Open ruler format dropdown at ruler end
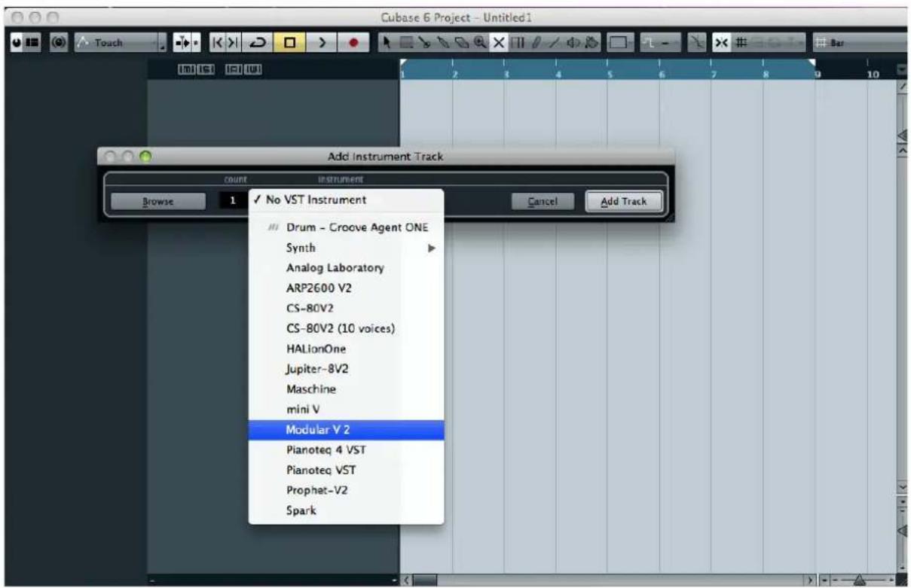This screenshot has height=588, width=911. click(x=902, y=70)
